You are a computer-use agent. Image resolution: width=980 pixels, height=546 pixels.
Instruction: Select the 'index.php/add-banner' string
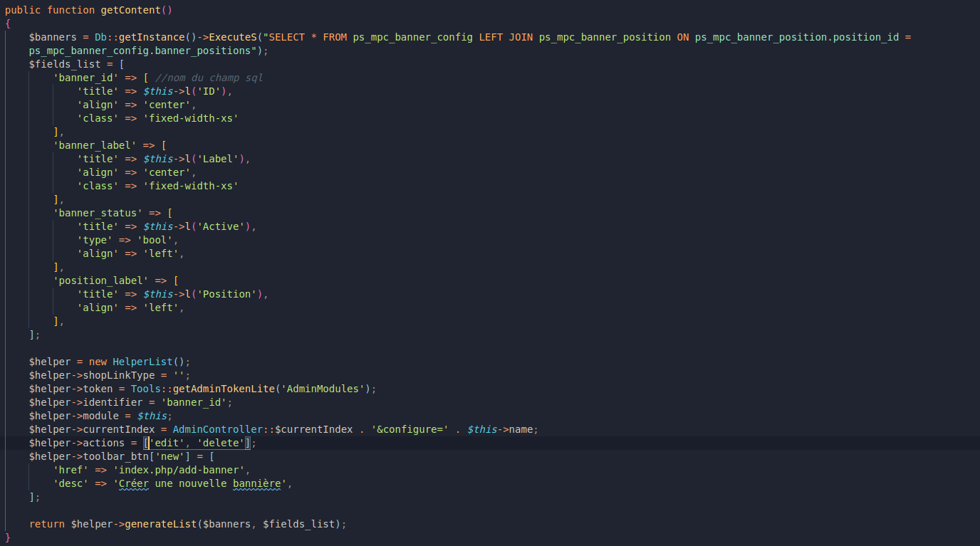point(179,470)
